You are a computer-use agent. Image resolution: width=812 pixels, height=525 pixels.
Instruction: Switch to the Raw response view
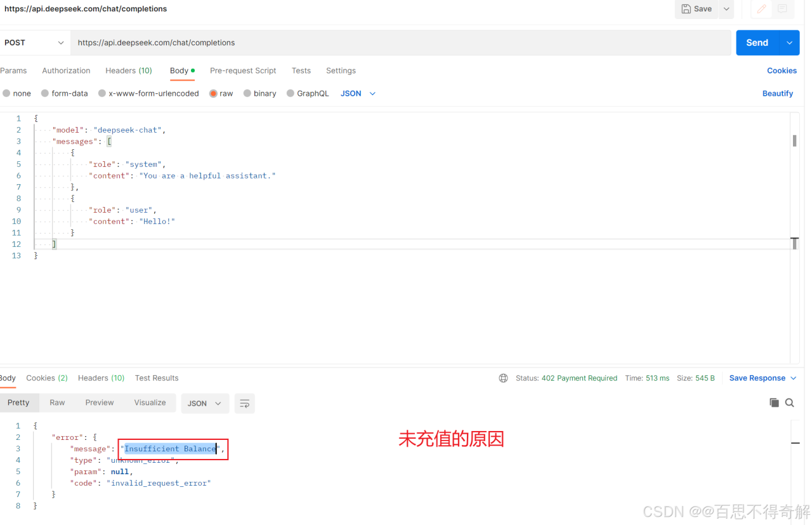57,402
